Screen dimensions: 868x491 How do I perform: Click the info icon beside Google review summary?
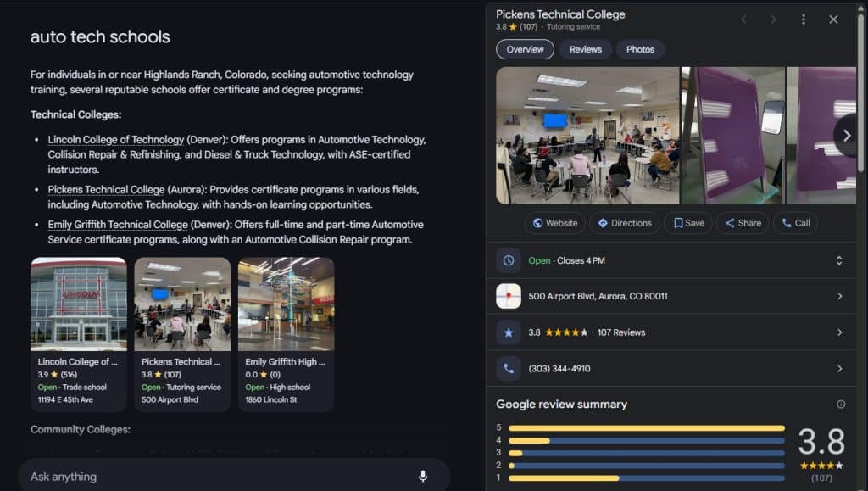click(840, 405)
